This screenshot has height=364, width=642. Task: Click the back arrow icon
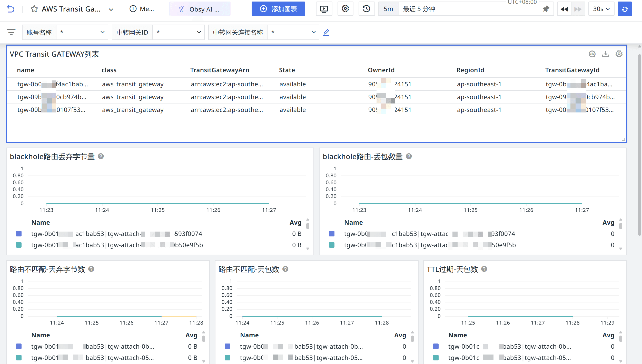tap(11, 9)
